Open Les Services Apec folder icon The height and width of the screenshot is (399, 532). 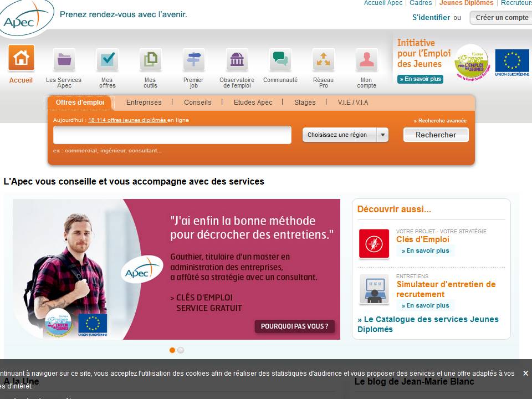[x=64, y=59]
